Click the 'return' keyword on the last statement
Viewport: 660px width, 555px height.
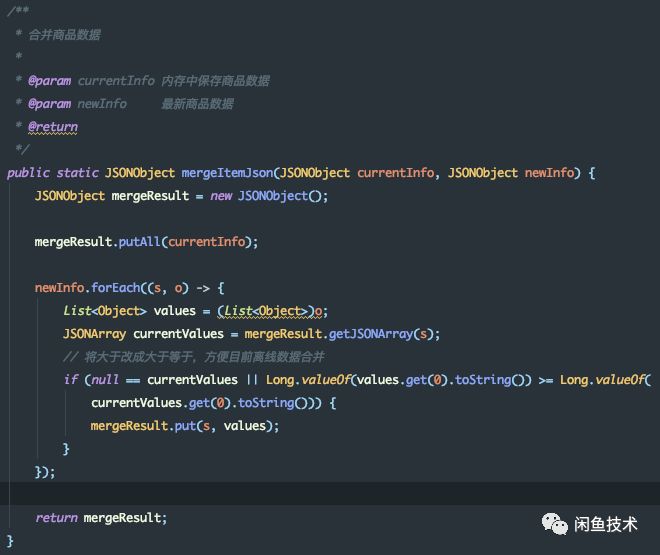pyautogui.click(x=56, y=518)
